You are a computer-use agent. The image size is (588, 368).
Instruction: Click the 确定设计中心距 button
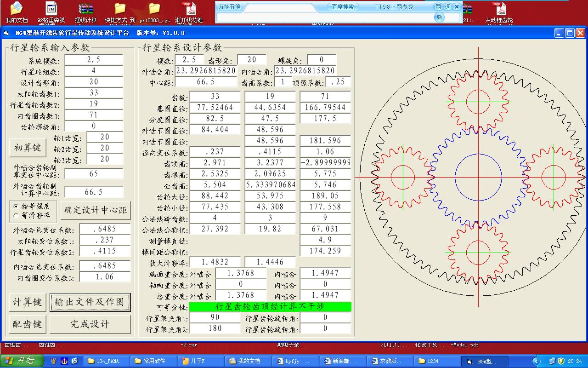point(96,210)
